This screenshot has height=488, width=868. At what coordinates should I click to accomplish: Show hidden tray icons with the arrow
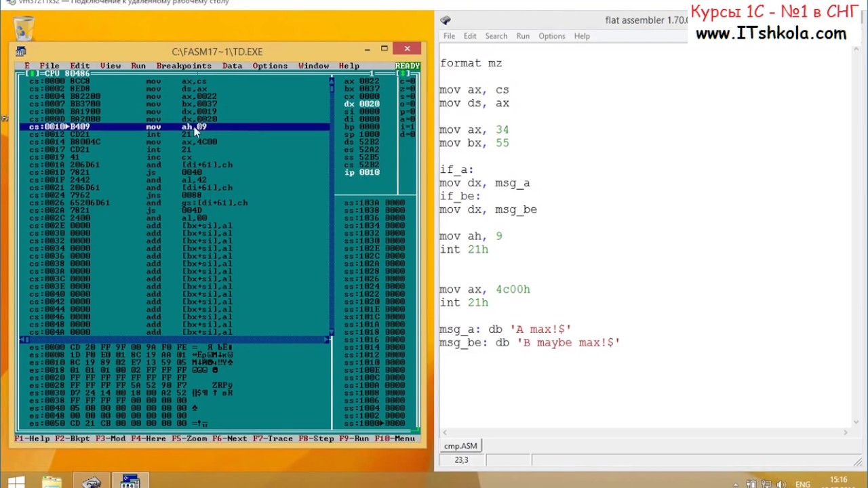click(x=736, y=485)
